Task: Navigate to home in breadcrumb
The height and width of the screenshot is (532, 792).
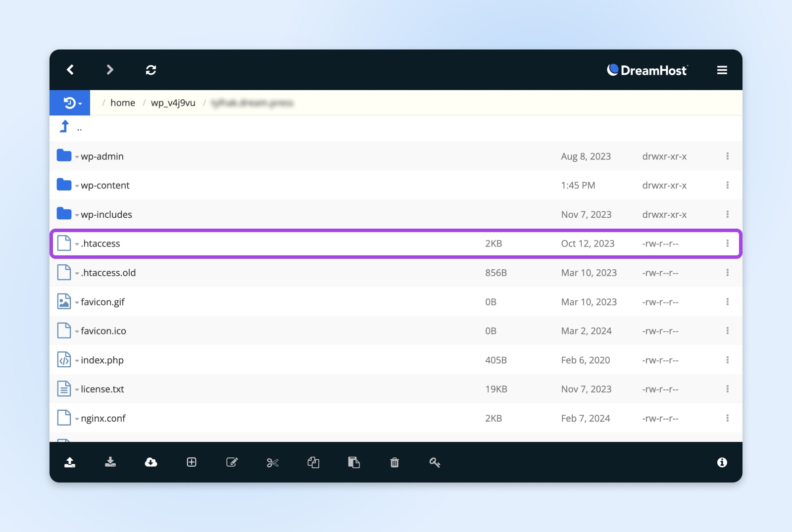Action: pyautogui.click(x=123, y=103)
